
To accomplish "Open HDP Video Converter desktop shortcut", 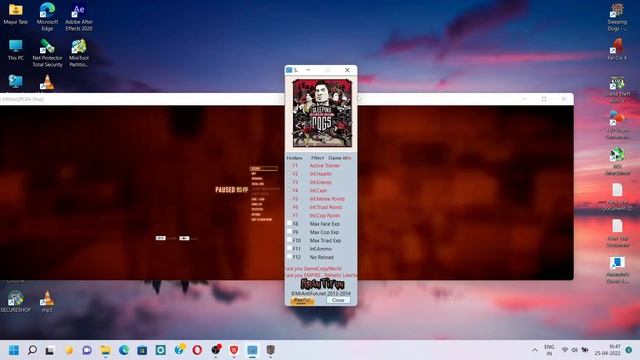I will tap(617, 125).
